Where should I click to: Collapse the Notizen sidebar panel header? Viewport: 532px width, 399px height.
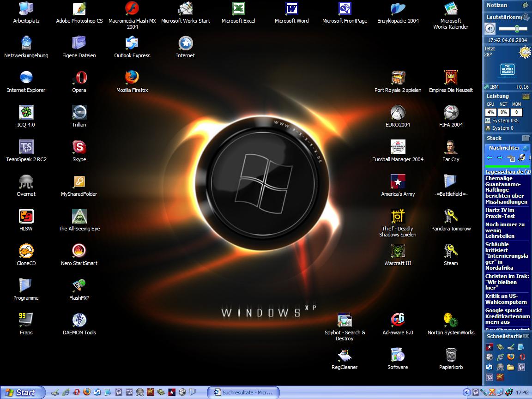[x=507, y=5]
